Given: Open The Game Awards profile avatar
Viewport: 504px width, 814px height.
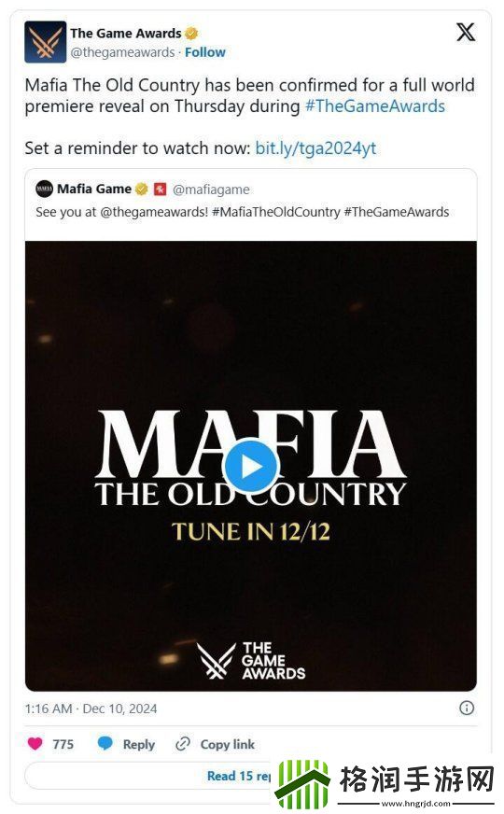Looking at the screenshot, I should pos(45,41).
